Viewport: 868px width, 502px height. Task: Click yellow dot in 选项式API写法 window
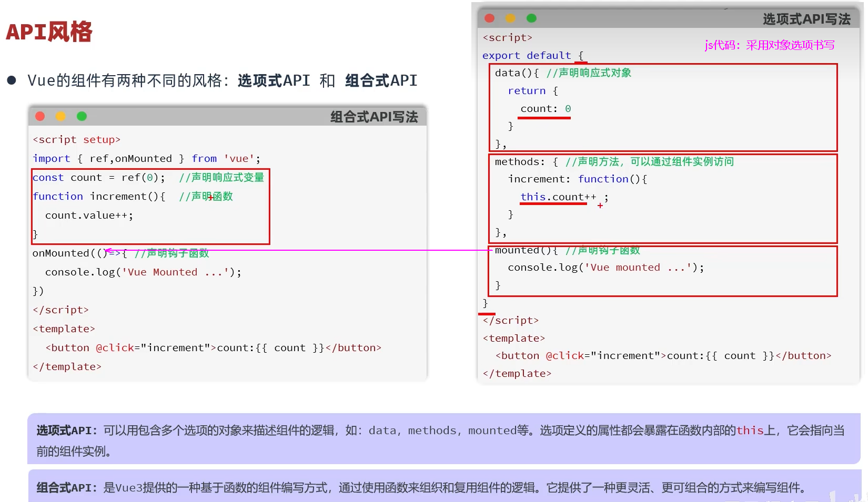click(510, 18)
